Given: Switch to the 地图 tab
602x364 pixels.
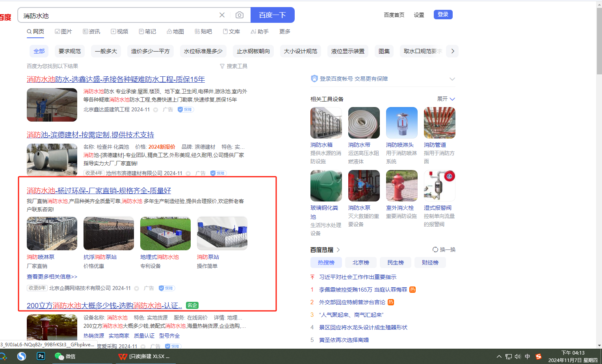Looking at the screenshot, I should [x=175, y=31].
